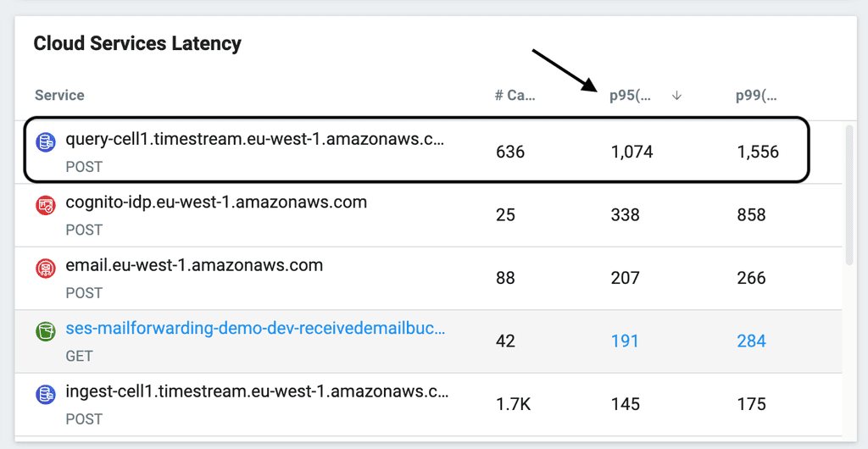Click the 1,074 p95 latency value

632,152
